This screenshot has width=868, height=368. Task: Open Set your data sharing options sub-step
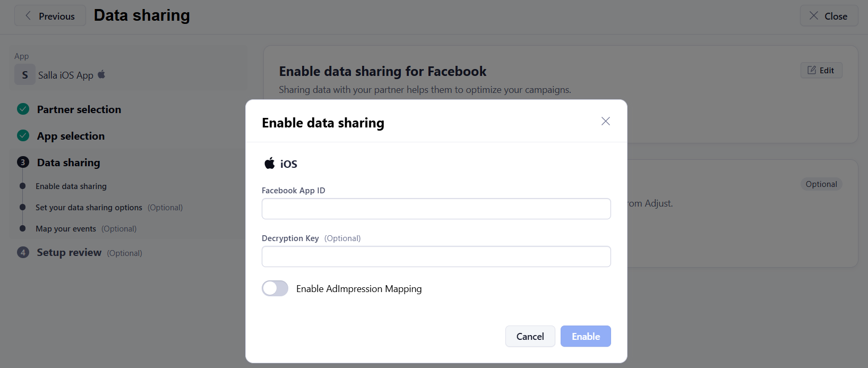[89, 208]
